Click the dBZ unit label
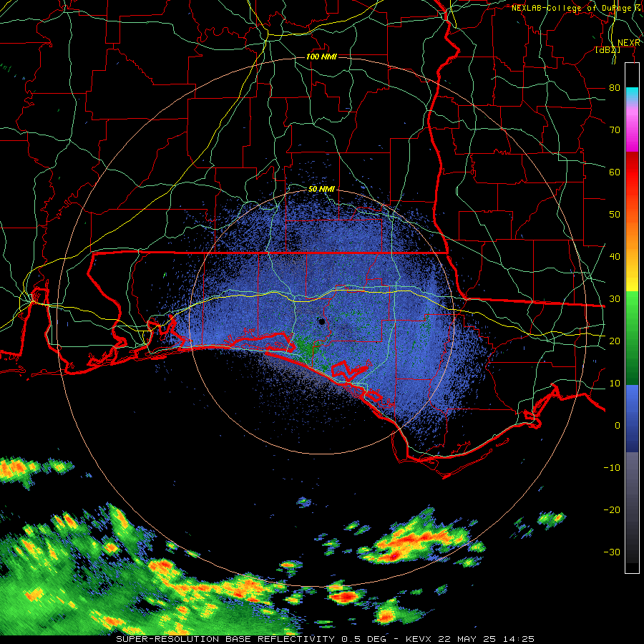The height and width of the screenshot is (644, 644). [x=608, y=49]
